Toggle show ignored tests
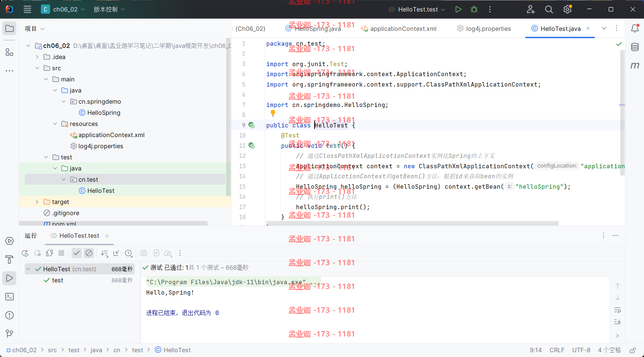644x357 pixels. 88,253
